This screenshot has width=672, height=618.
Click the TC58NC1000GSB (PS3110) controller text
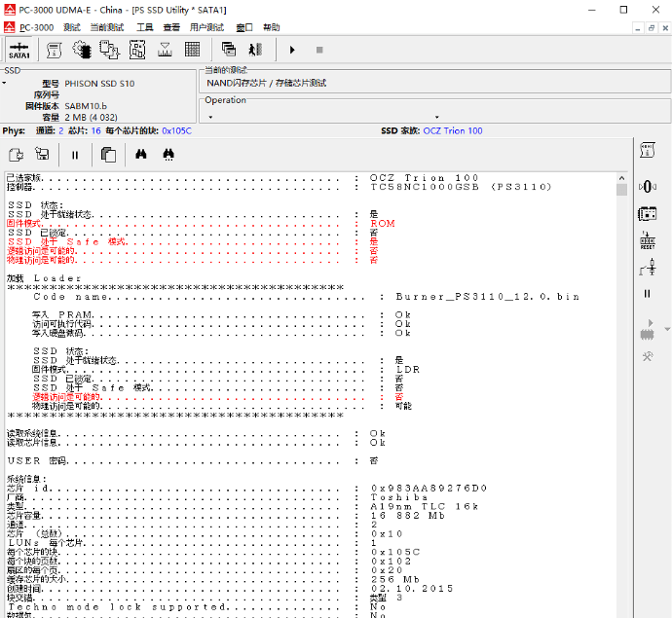[x=461, y=187]
